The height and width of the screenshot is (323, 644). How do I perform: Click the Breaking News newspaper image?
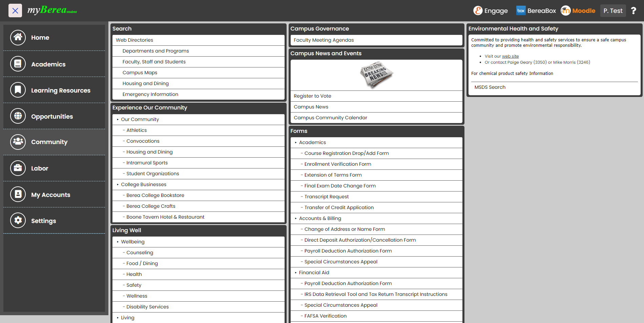[376, 75]
